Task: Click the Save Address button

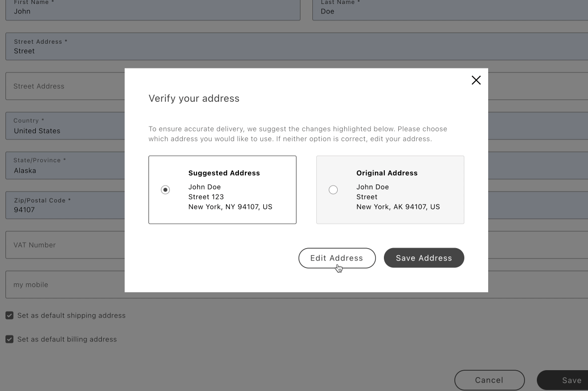Action: pyautogui.click(x=424, y=258)
